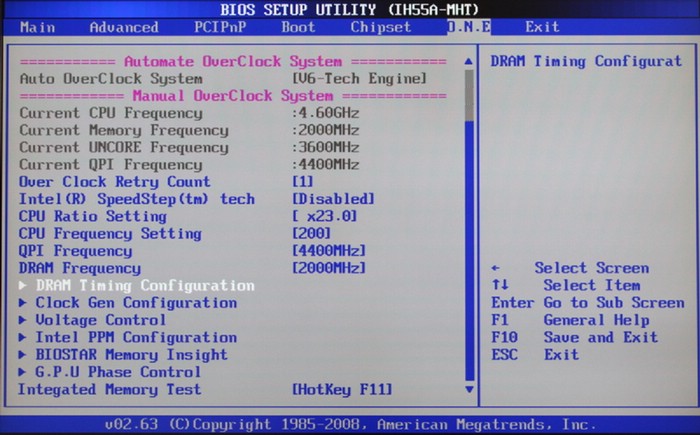
Task: Open the Voltage Control entry
Action: [x=100, y=320]
